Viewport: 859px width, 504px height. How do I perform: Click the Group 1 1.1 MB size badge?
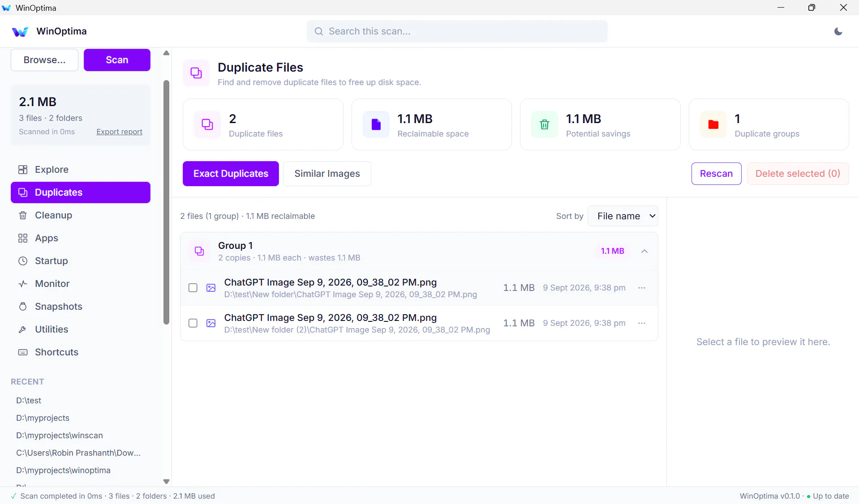pyautogui.click(x=612, y=251)
